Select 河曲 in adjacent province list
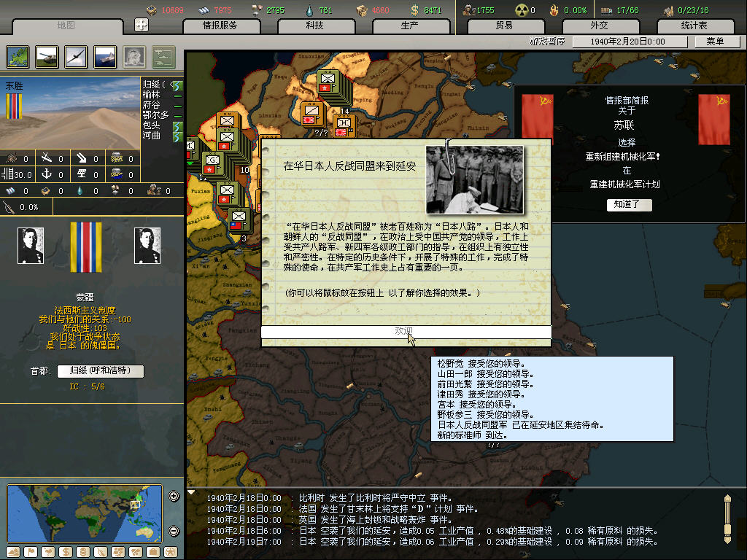This screenshot has height=560, width=747. click(152, 135)
